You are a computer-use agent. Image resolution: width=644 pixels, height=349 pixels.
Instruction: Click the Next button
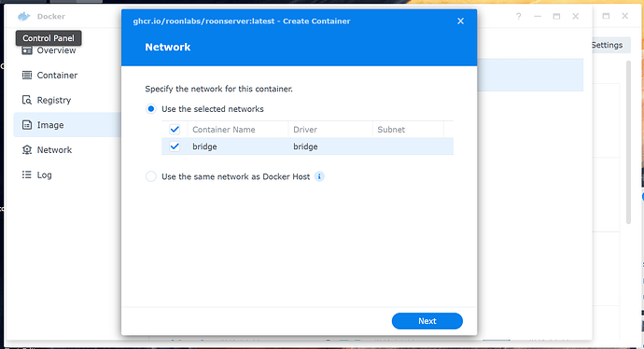427,321
